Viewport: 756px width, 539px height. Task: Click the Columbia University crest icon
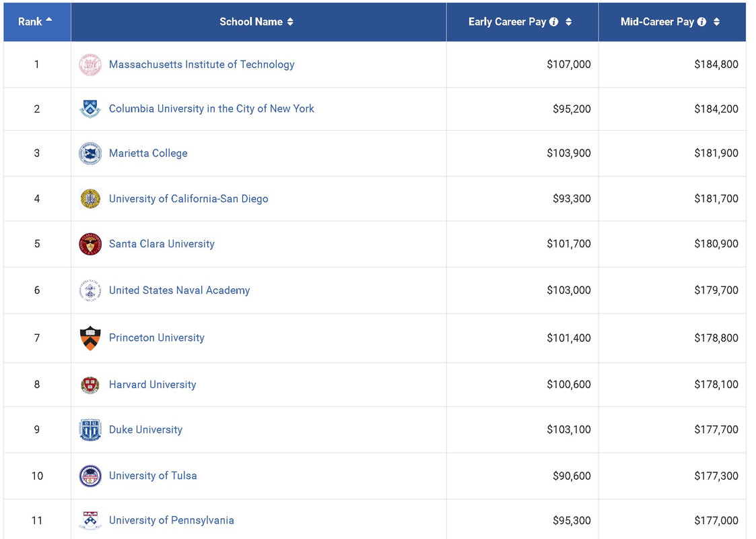(x=90, y=108)
